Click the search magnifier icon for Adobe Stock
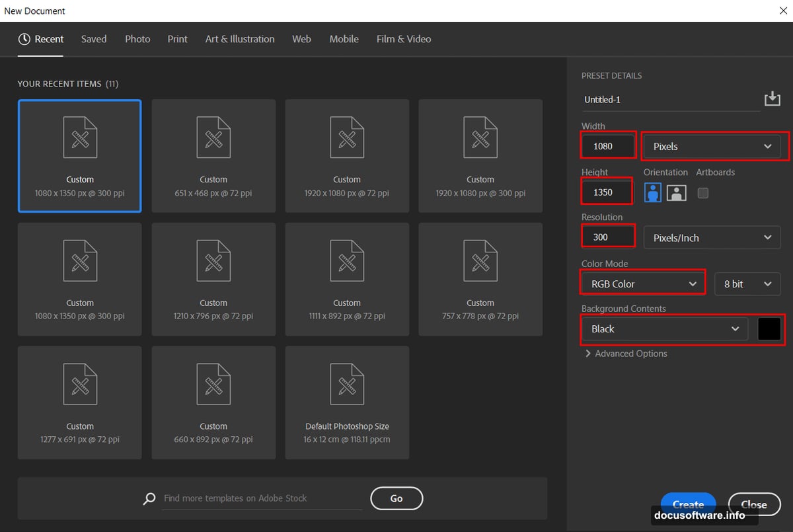Screen dimensions: 793x532 click(149, 498)
